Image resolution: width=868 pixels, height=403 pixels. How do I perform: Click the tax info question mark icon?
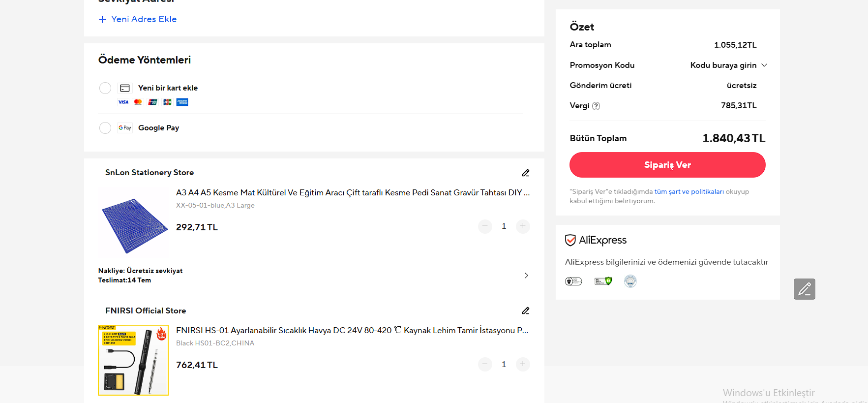[596, 106]
